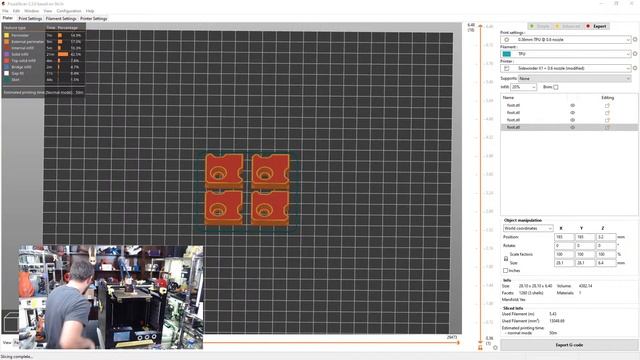Switch to the Plater tab
This screenshot has width=640, height=360.
pos(8,18)
